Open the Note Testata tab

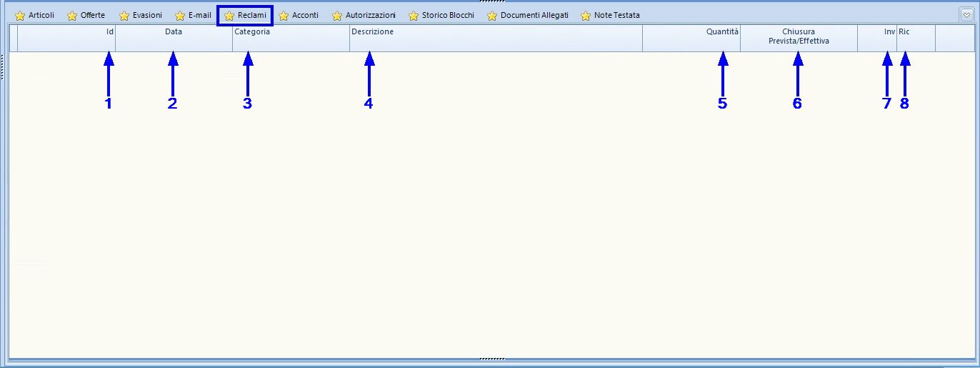point(616,15)
